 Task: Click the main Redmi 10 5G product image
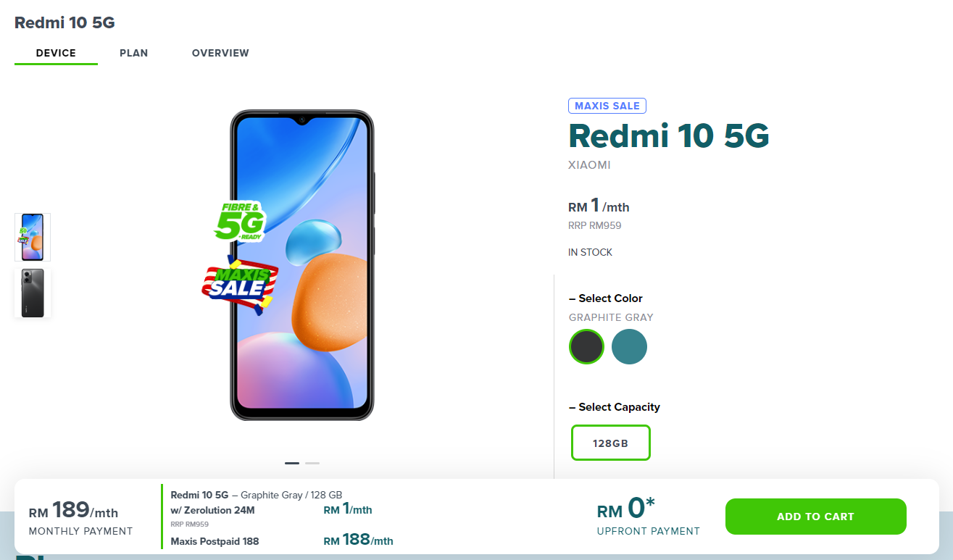(x=302, y=265)
